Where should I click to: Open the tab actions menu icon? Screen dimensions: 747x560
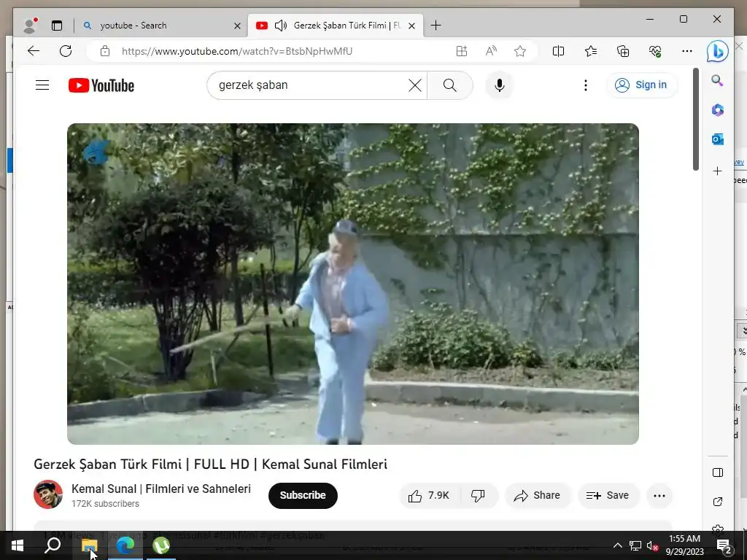click(57, 26)
